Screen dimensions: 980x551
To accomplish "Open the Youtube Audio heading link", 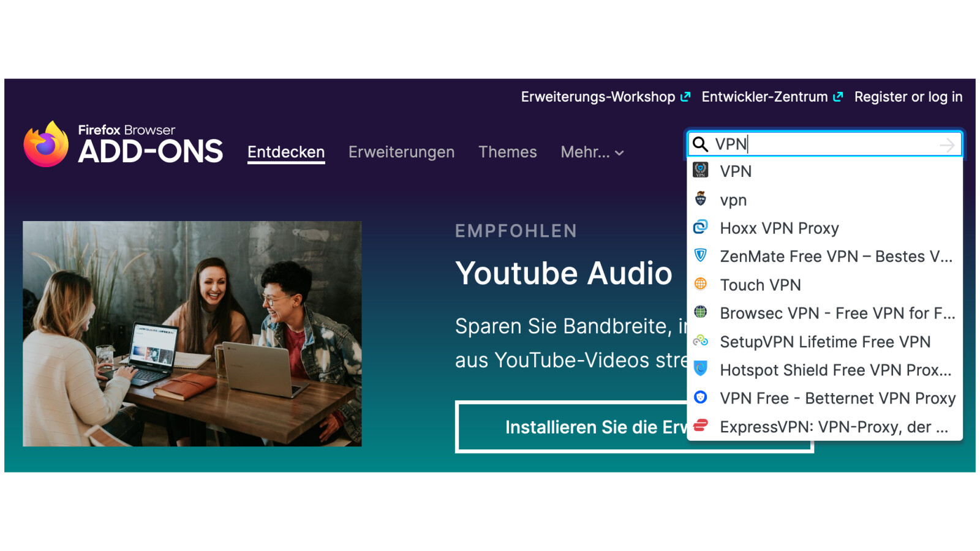I will pos(563,273).
